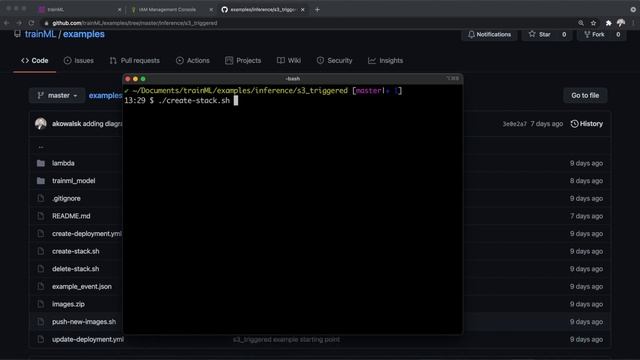Click the README.md file icon

[x=41, y=216]
